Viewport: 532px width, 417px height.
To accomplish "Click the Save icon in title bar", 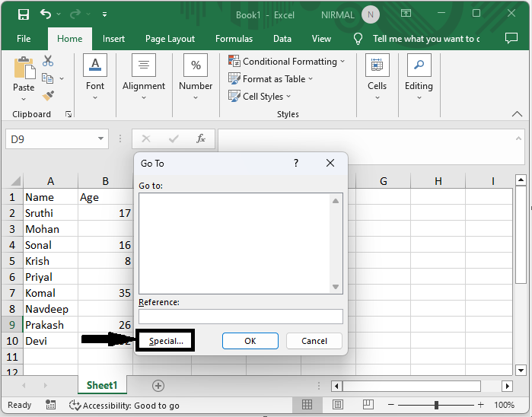I will [x=24, y=14].
